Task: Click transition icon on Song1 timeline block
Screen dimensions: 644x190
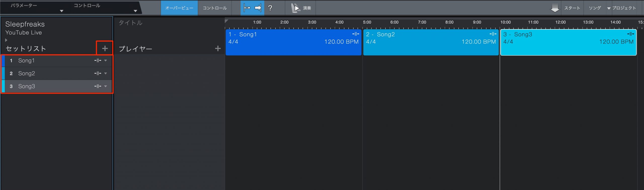Action: pos(355,34)
